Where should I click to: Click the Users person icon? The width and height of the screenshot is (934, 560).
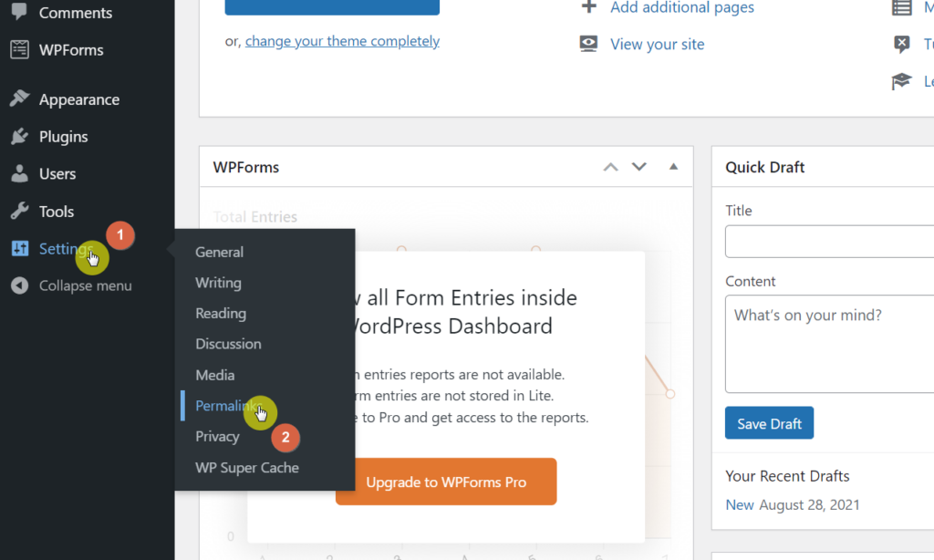tap(19, 173)
